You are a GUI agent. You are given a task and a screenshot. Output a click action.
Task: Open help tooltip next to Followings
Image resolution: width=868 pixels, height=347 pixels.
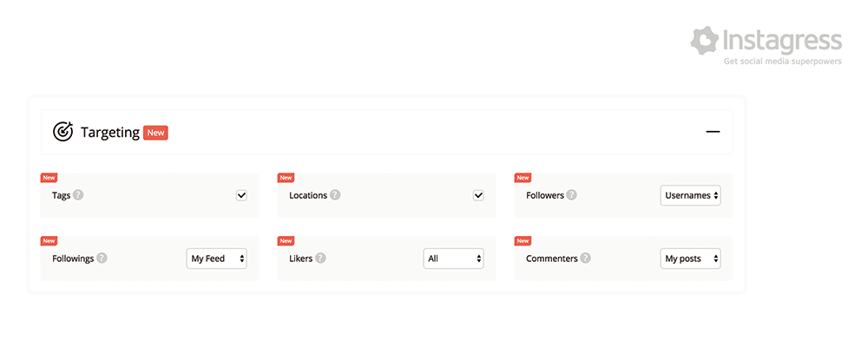coord(102,259)
